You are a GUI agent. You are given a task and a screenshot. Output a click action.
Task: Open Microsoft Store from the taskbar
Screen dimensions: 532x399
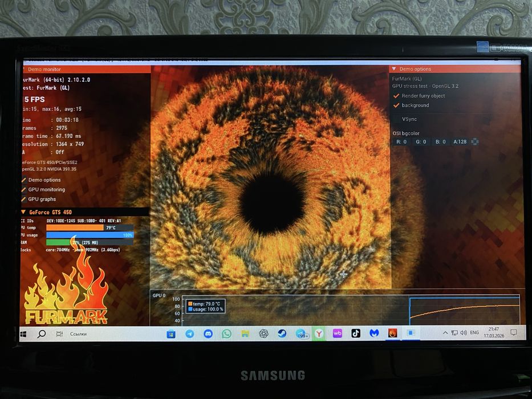pos(171,334)
